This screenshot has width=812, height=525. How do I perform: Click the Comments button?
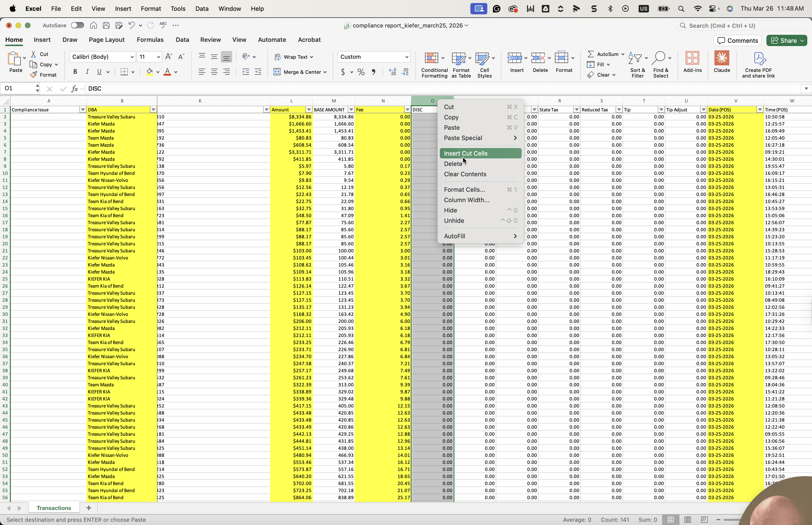coord(738,41)
